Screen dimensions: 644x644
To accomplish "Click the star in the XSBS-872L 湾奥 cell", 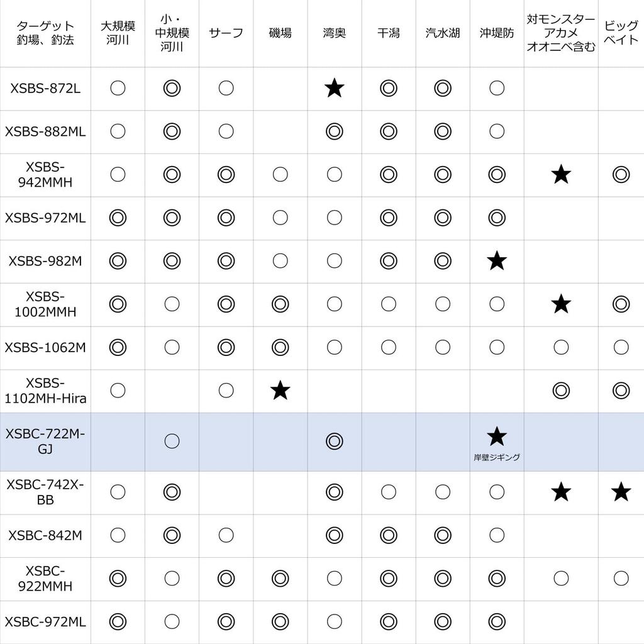I will coord(335,89).
